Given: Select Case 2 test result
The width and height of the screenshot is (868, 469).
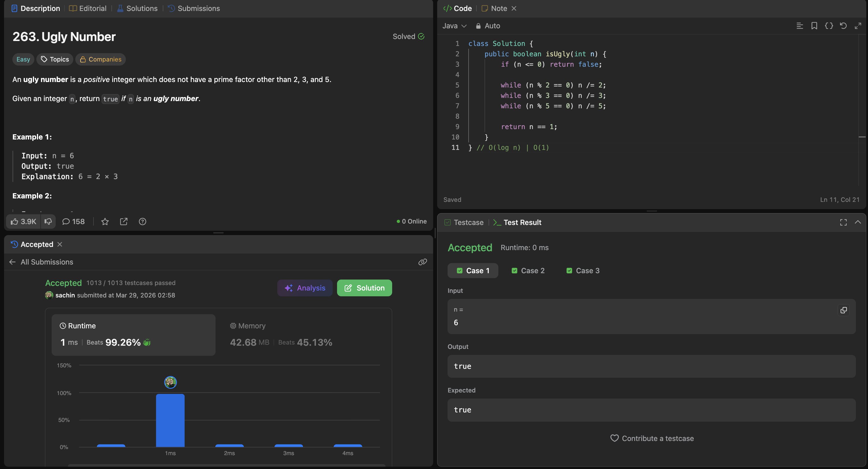Looking at the screenshot, I should 528,271.
